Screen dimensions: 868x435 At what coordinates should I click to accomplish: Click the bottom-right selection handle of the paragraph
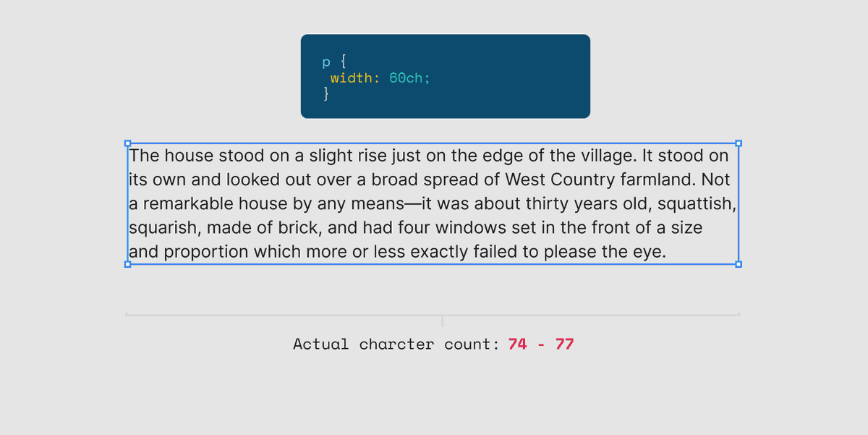pos(739,264)
